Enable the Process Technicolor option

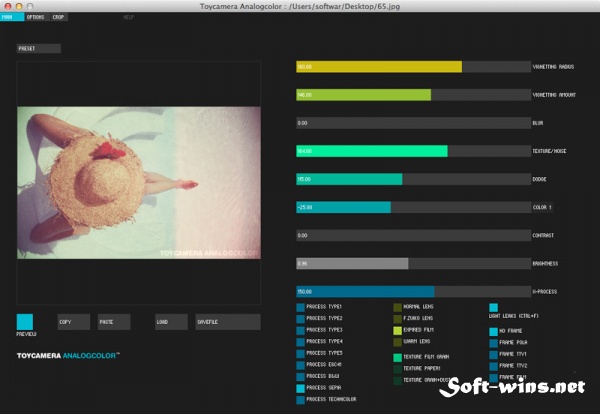[x=300, y=400]
